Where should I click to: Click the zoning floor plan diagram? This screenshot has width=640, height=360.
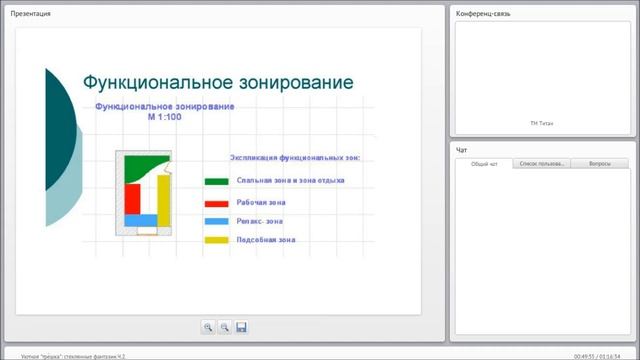[x=144, y=193]
